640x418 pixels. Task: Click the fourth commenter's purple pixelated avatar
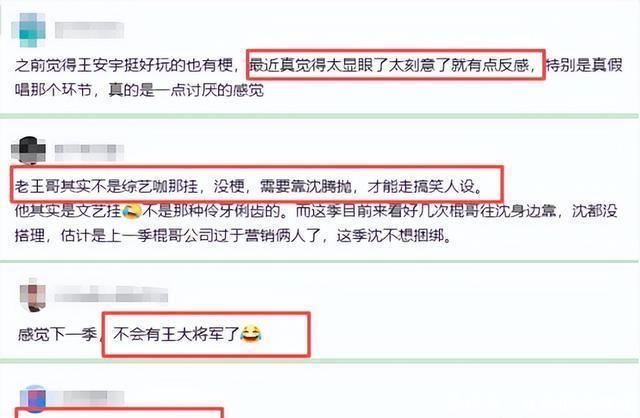click(x=33, y=398)
